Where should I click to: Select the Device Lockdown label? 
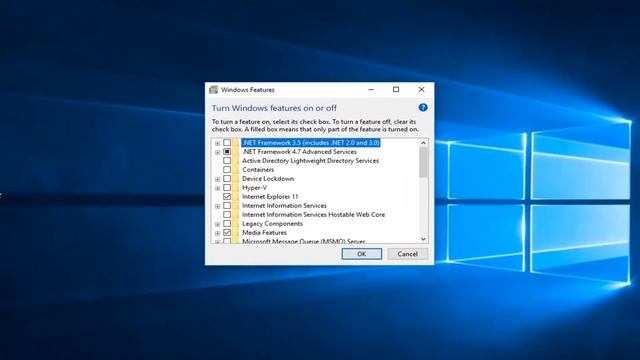pyautogui.click(x=268, y=179)
